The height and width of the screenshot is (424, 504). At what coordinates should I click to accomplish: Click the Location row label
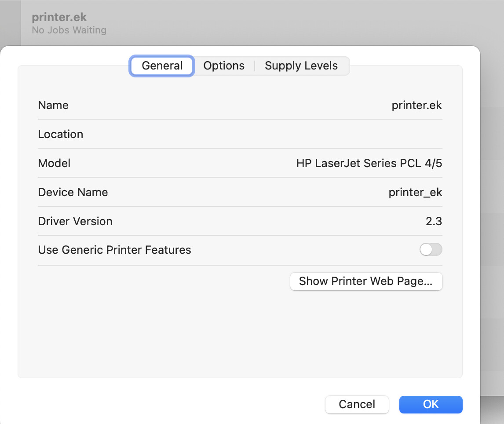tap(61, 134)
